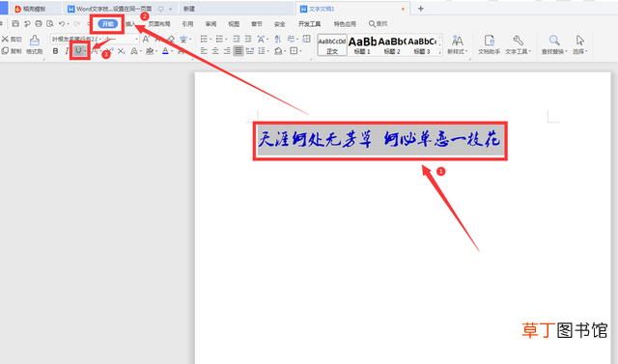This screenshot has height=364, width=618.
Task: Open the 视图 (View) ribbon tab
Action: [234, 24]
